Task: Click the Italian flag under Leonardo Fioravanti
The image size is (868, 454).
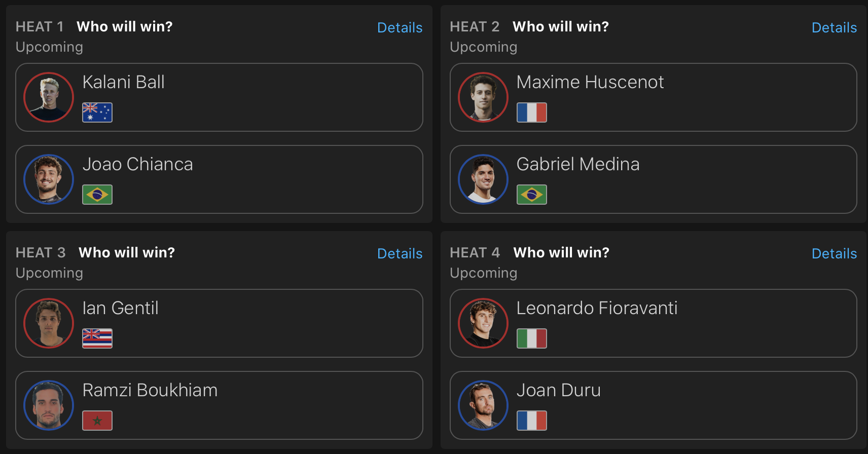Action: coord(532,338)
